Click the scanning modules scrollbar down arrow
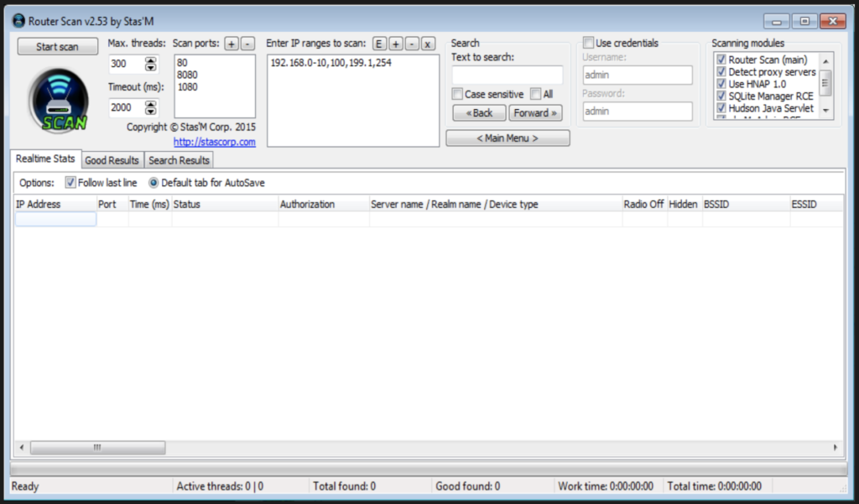Screen dimensions: 859x504 click(x=825, y=110)
